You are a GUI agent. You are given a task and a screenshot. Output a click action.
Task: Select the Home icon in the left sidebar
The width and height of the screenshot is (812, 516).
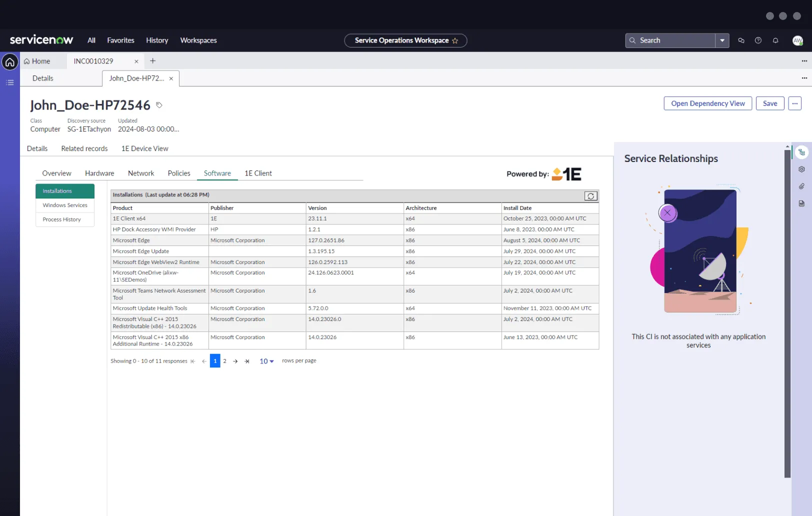click(10, 61)
